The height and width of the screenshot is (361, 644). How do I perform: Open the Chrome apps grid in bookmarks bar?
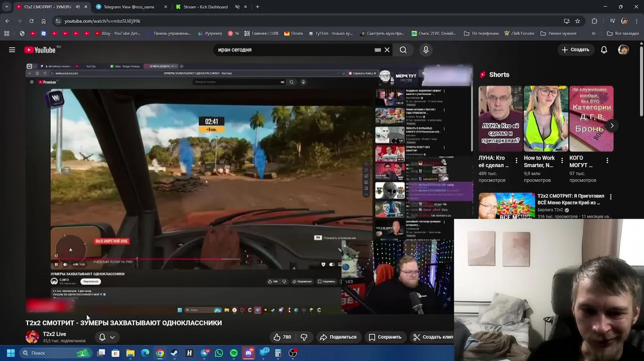tap(7, 34)
